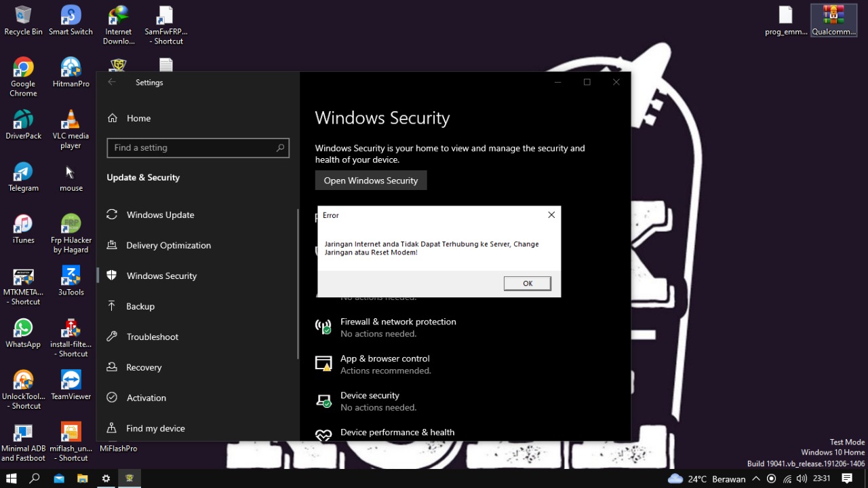Click the Windows Security sidebar shield icon
Screen dimensions: 868x488
tap(112, 276)
